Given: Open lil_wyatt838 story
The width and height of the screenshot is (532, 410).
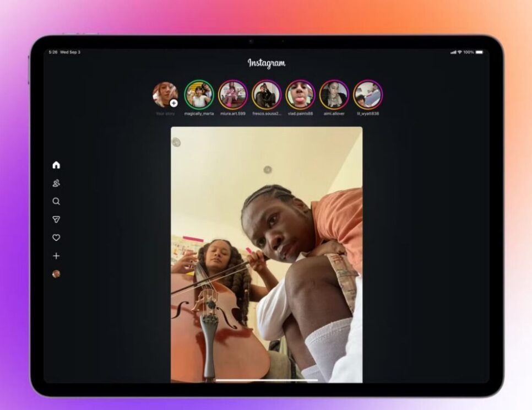Looking at the screenshot, I should click(x=367, y=95).
